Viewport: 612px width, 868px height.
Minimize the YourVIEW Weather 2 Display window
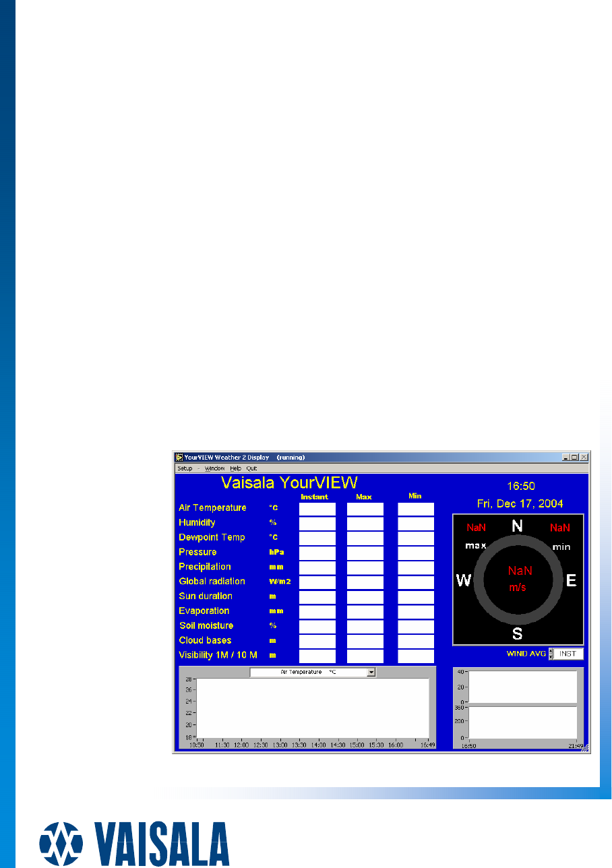coord(565,457)
